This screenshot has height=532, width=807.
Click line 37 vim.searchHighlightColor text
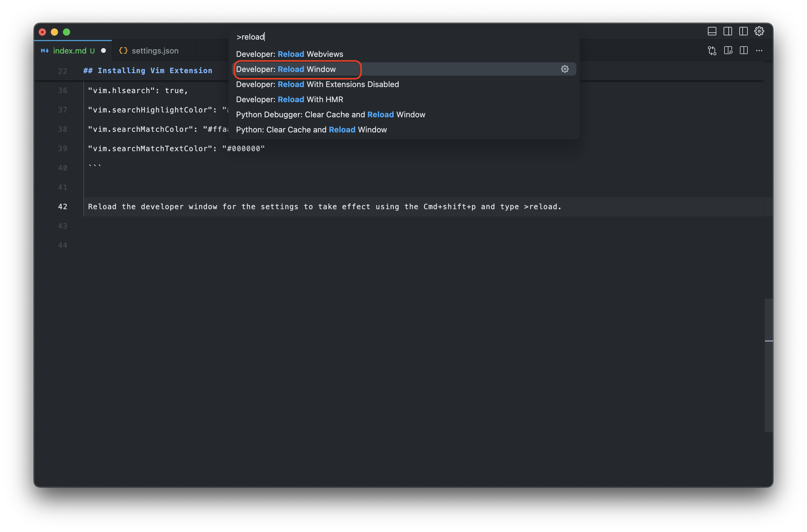tap(158, 110)
